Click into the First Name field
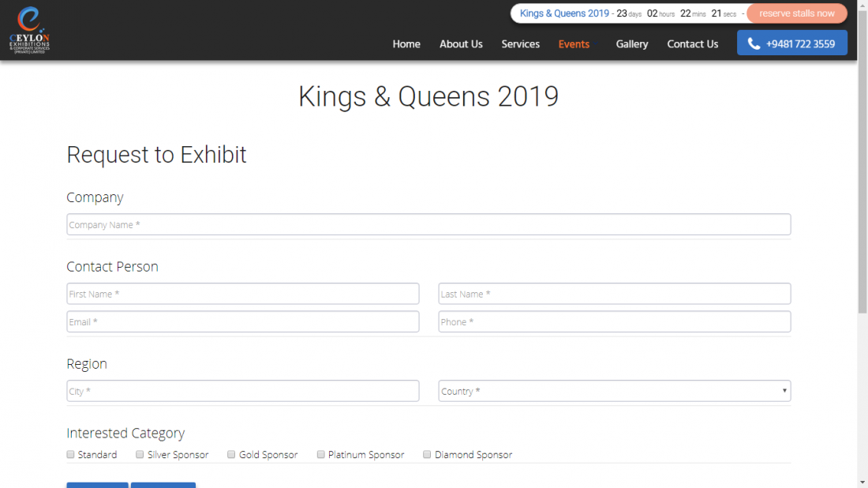868x488 pixels. 242,294
